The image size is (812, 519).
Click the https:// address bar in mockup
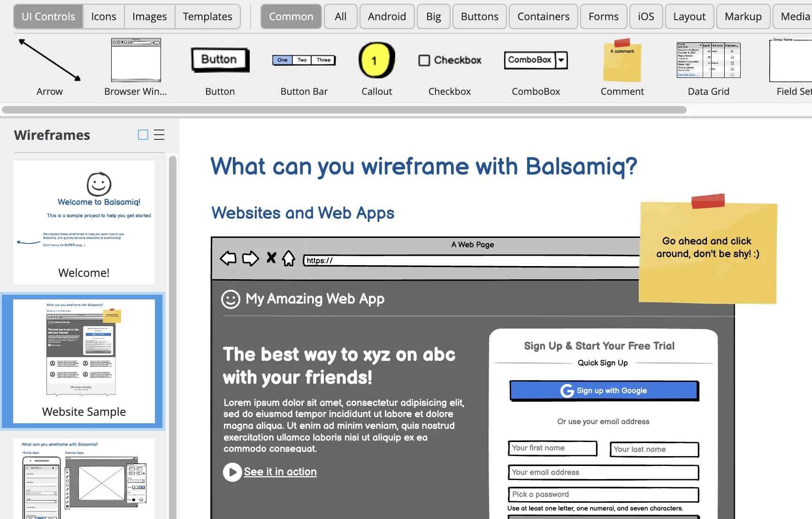click(471, 260)
